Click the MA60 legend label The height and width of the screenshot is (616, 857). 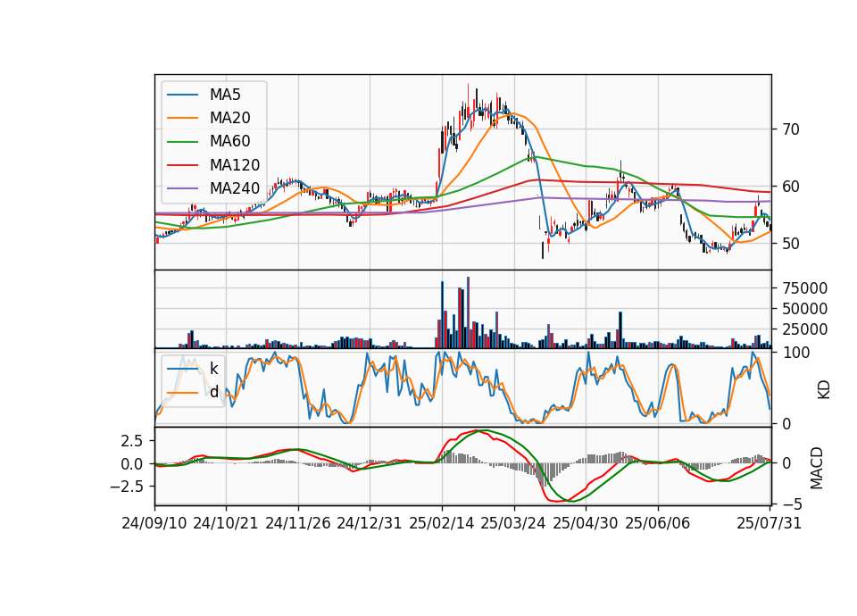(230, 142)
